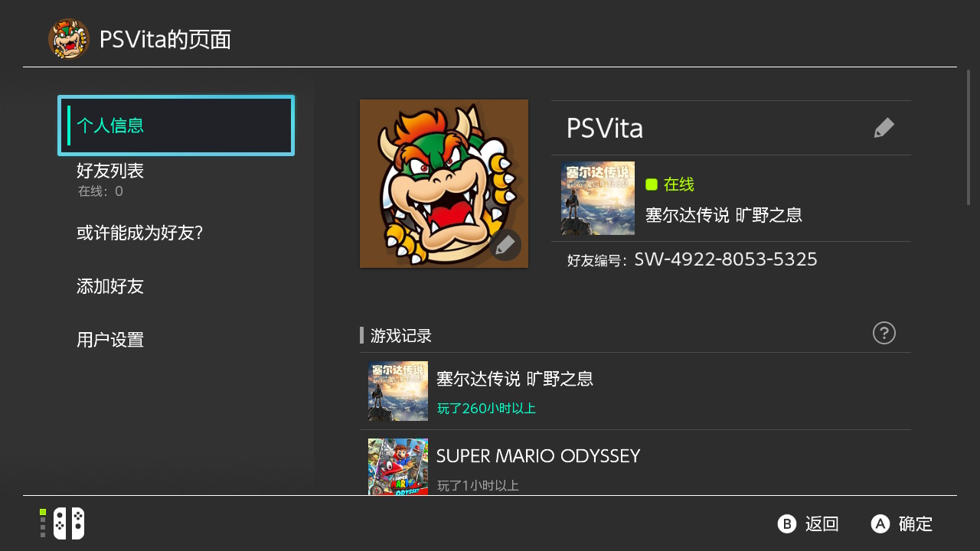This screenshot has height=551, width=980.
Task: Select Zelda entry in play activity list
Action: click(635, 391)
